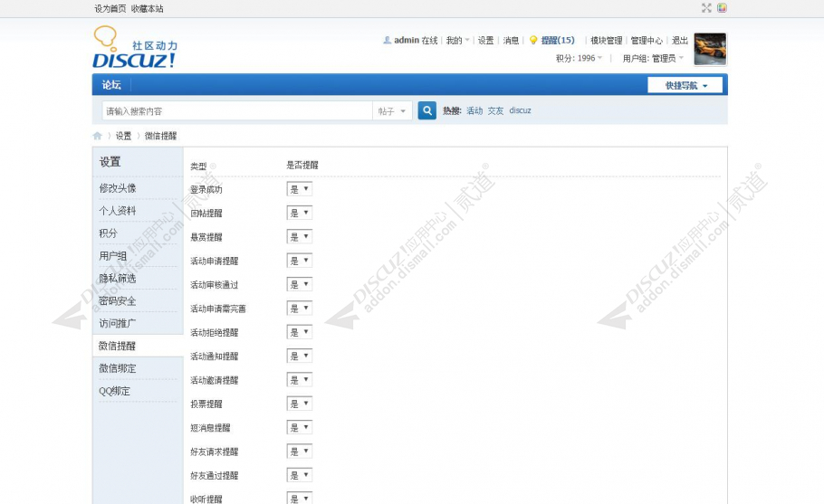The width and height of the screenshot is (824, 504).
Task: Select 个人资料 in settings sidebar
Action: pyautogui.click(x=118, y=211)
